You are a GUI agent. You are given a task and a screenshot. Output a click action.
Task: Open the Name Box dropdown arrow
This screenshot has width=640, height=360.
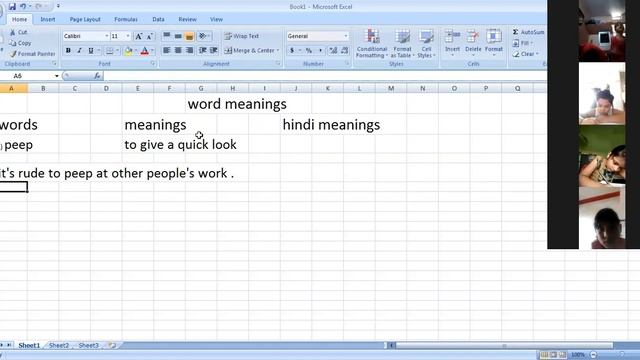[57, 76]
